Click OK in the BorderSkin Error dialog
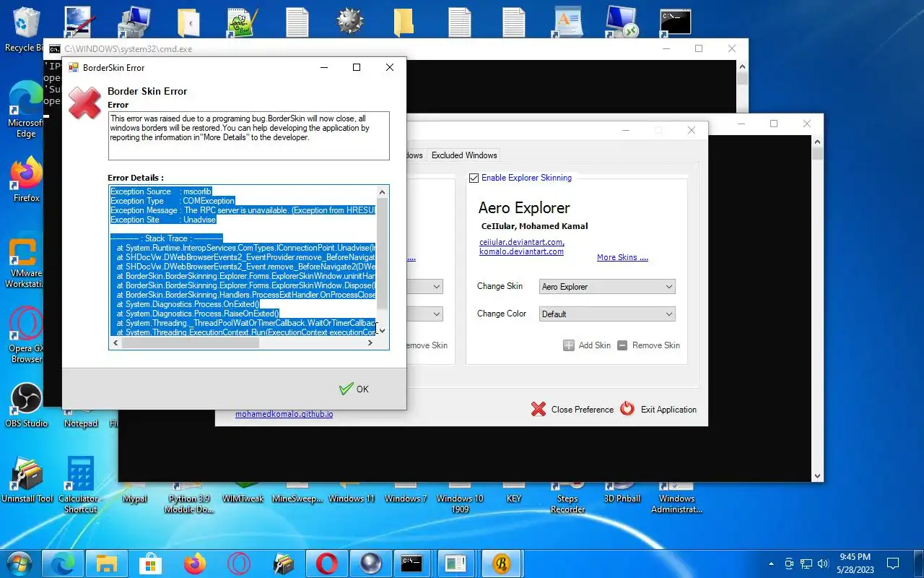Screen dimensions: 924x578 [x=354, y=389]
